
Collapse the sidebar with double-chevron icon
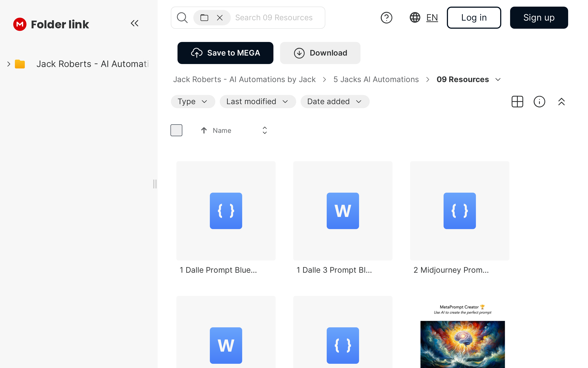pos(134,23)
